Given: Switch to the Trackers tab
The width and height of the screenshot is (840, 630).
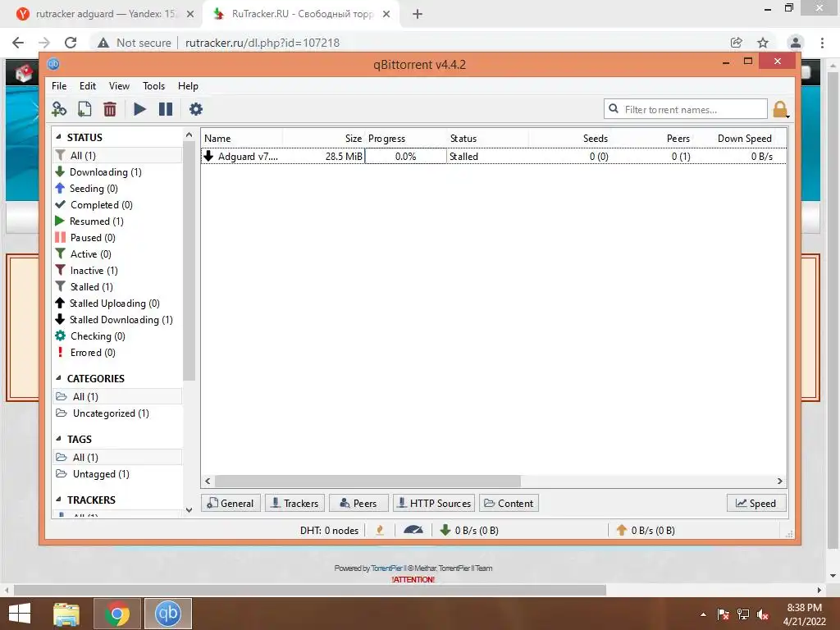Looking at the screenshot, I should point(294,503).
